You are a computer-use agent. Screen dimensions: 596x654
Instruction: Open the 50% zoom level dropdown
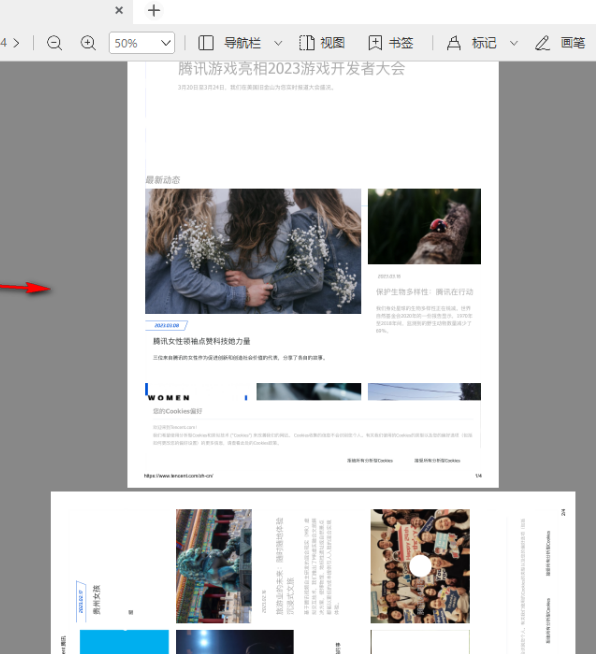tap(142, 43)
